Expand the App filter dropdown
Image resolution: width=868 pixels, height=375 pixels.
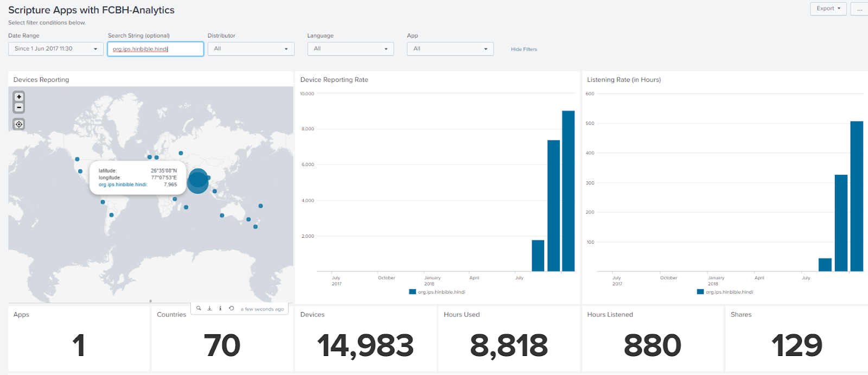click(450, 49)
